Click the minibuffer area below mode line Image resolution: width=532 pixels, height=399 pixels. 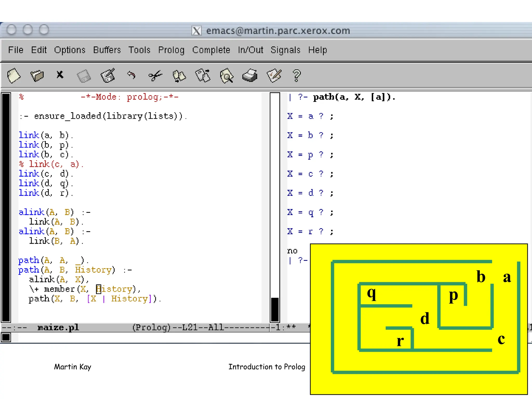[161, 338]
